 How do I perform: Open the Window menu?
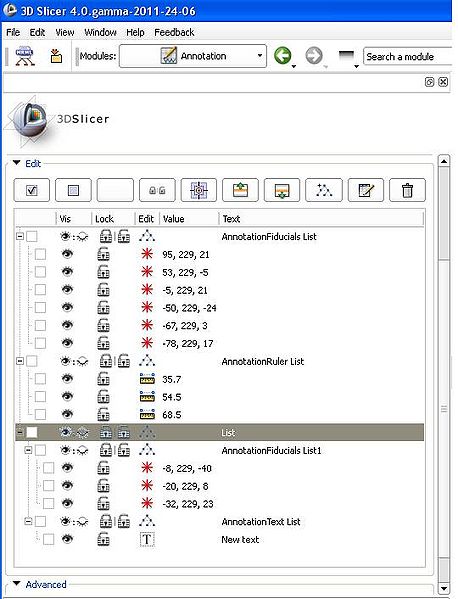(x=100, y=32)
